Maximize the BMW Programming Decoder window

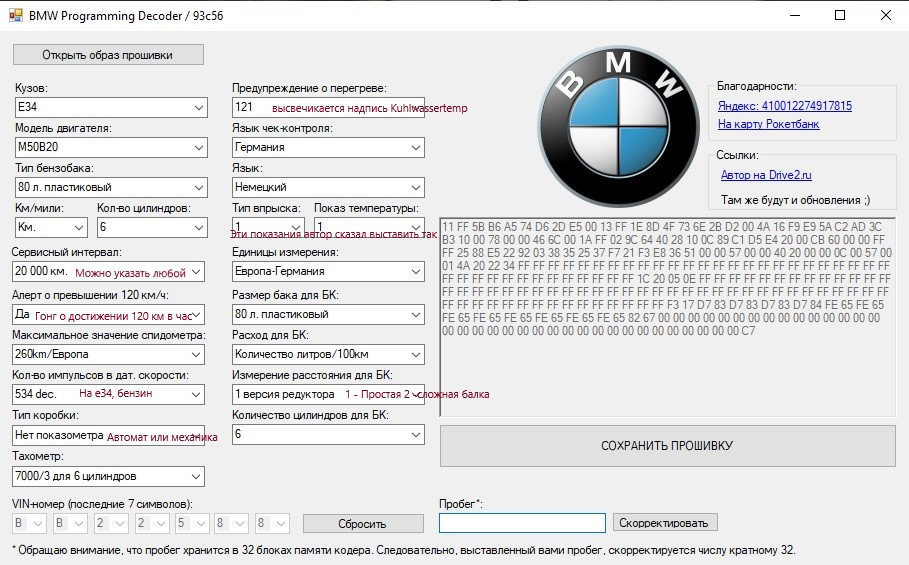pos(840,16)
